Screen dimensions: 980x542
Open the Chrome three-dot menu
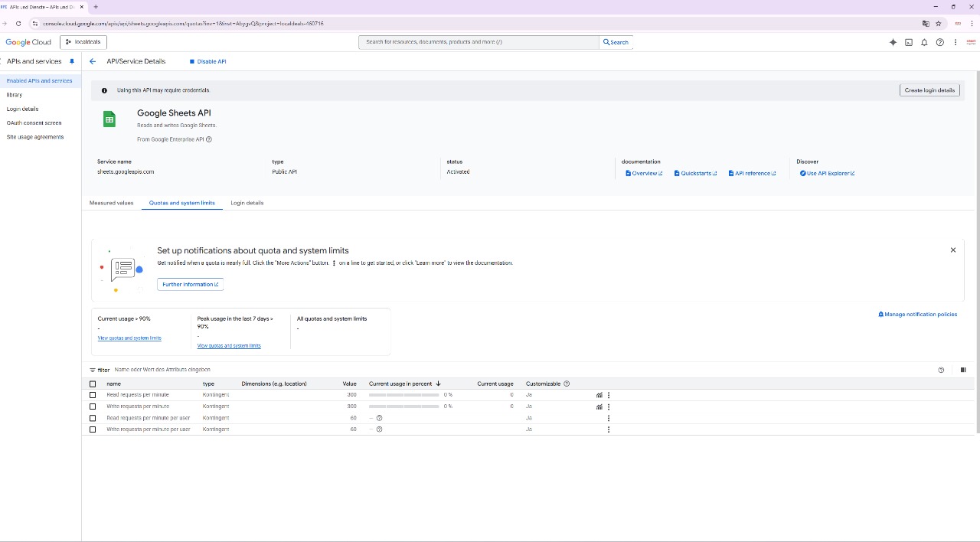tap(972, 24)
